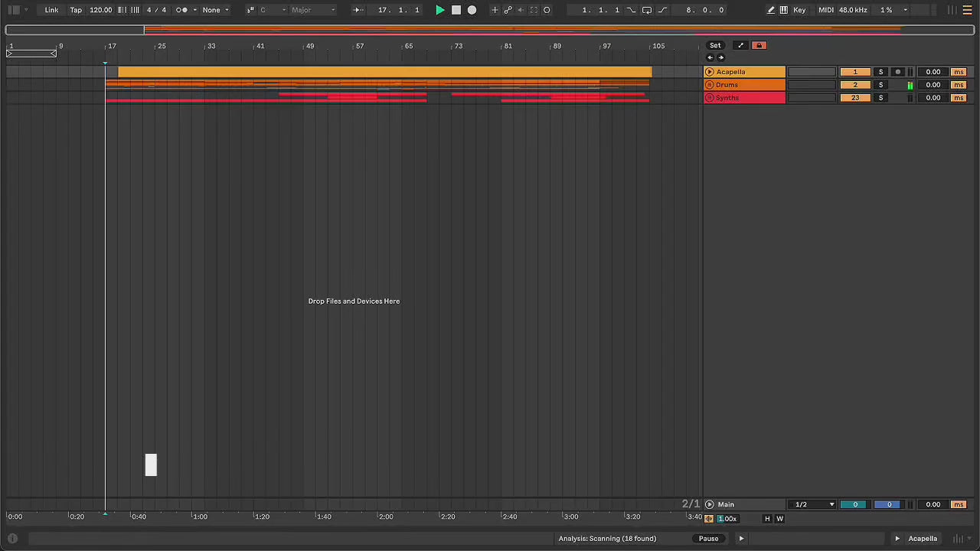Viewport: 980px width, 551px height.
Task: Click the Link button
Action: tap(51, 10)
